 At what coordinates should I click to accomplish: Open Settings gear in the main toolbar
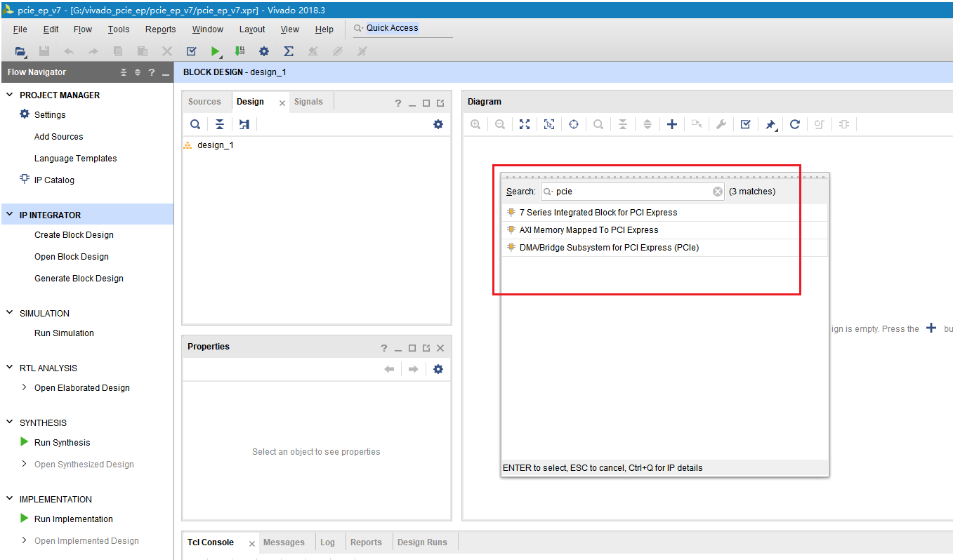pyautogui.click(x=264, y=51)
